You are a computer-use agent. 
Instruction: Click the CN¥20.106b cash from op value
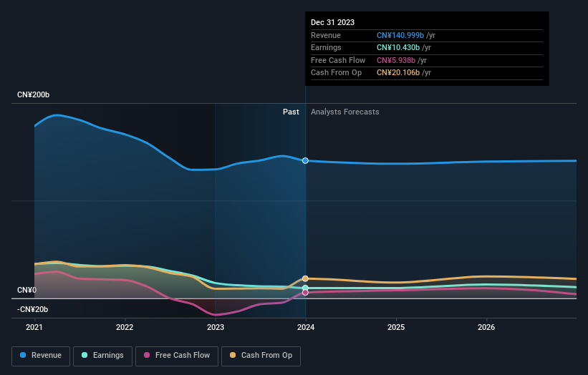coord(398,73)
